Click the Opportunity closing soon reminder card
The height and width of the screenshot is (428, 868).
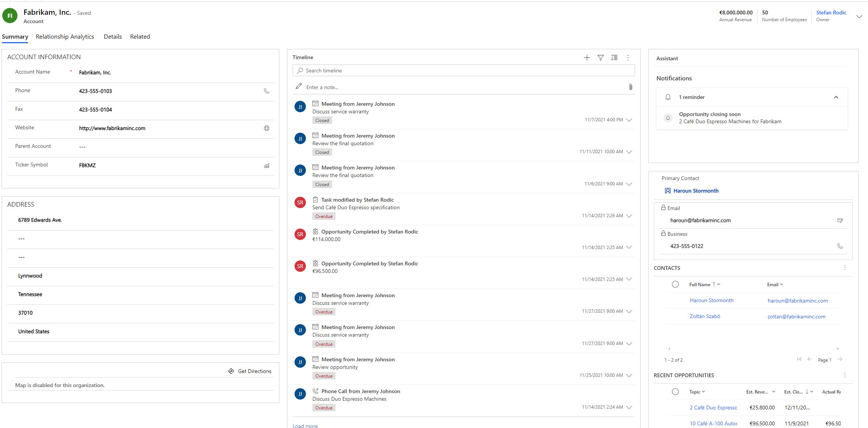(x=752, y=118)
